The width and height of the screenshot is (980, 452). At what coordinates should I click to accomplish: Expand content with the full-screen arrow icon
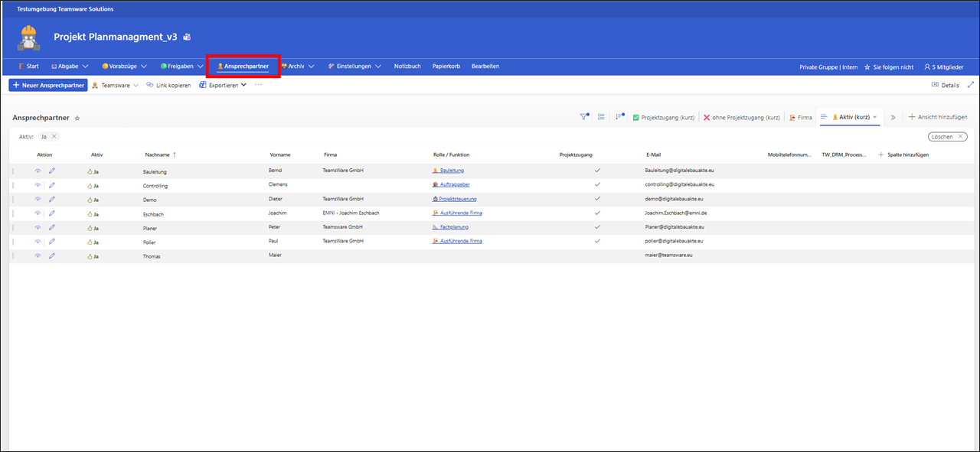pyautogui.click(x=971, y=85)
